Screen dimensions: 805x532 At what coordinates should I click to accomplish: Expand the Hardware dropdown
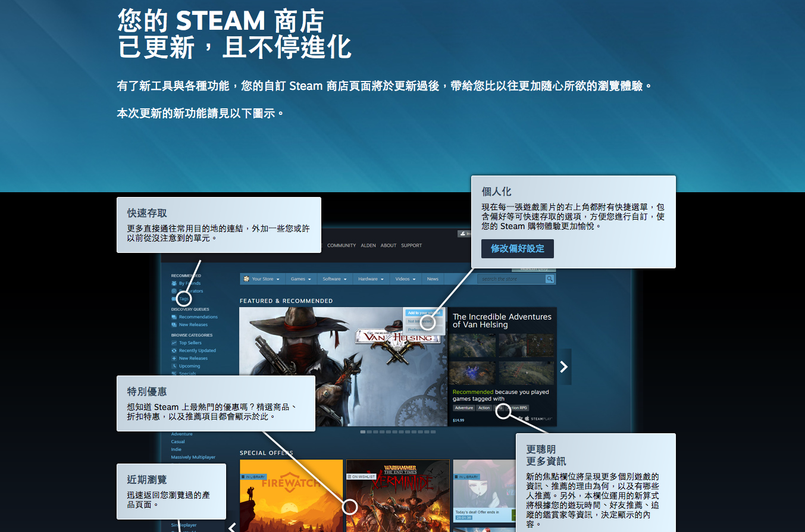[x=371, y=279]
